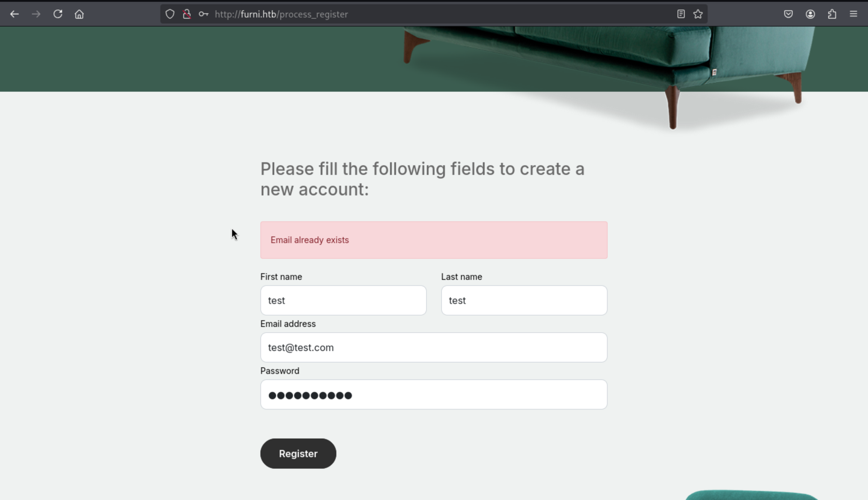Image resolution: width=868 pixels, height=500 pixels.
Task: Click the URL address bar text
Action: point(281,14)
